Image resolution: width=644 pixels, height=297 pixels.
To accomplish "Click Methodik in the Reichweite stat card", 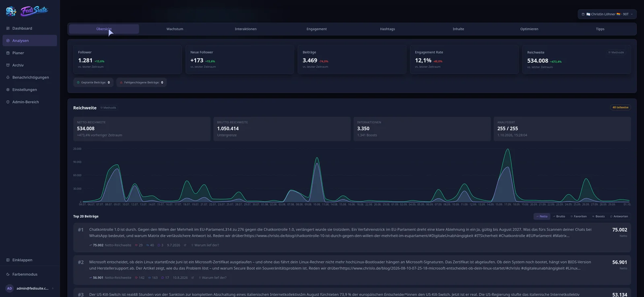I will pos(616,52).
